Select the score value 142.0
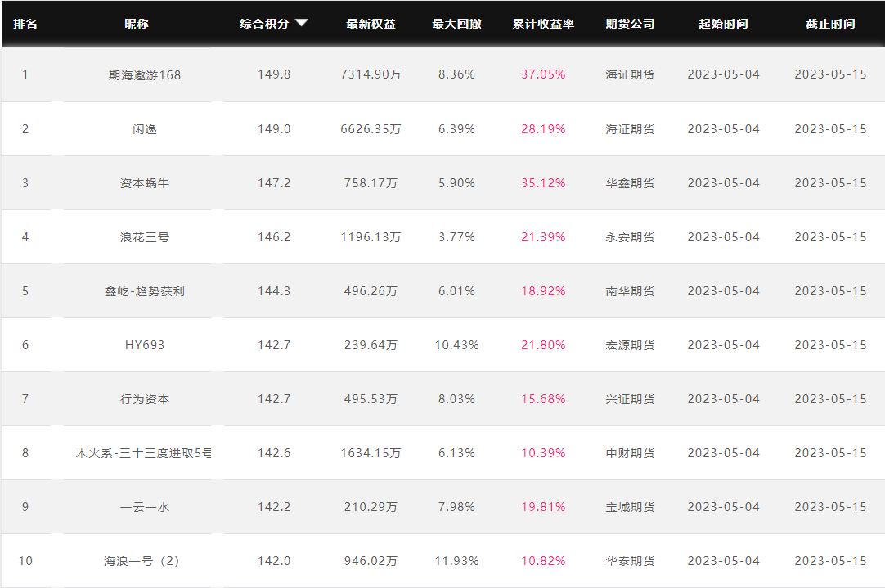The height and width of the screenshot is (588, 885). click(x=274, y=561)
